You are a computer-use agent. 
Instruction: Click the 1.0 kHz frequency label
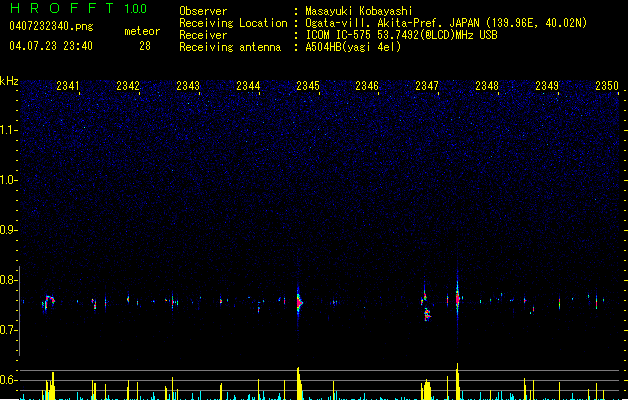[x=8, y=180]
